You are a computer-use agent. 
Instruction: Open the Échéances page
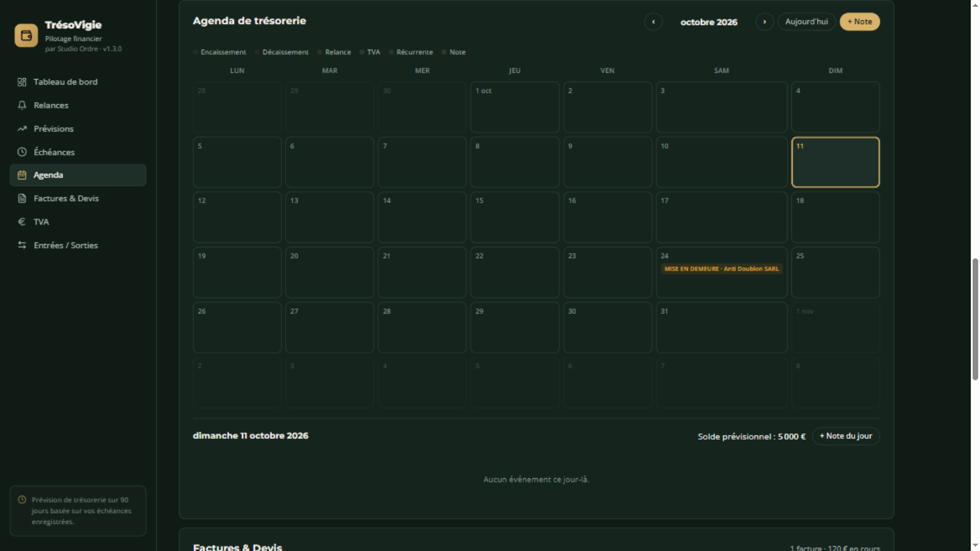tap(78, 152)
